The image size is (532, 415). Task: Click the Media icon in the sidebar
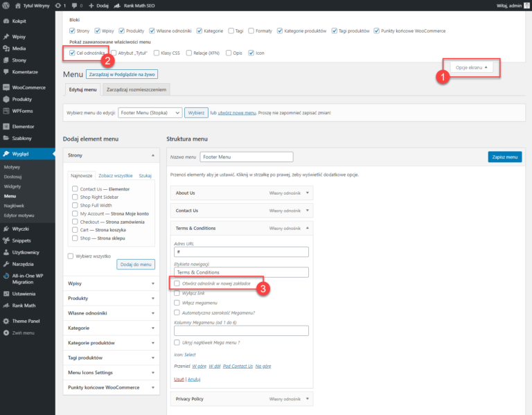click(6, 48)
